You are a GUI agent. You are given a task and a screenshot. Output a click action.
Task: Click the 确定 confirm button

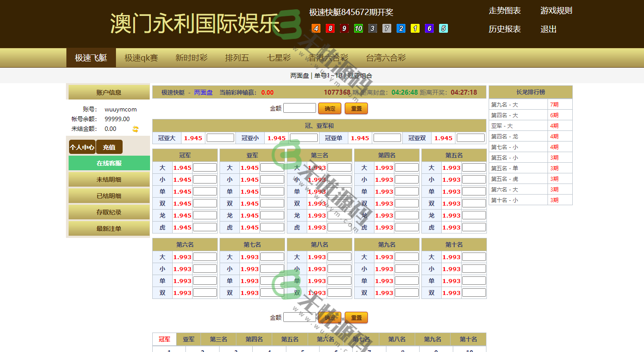tap(330, 108)
